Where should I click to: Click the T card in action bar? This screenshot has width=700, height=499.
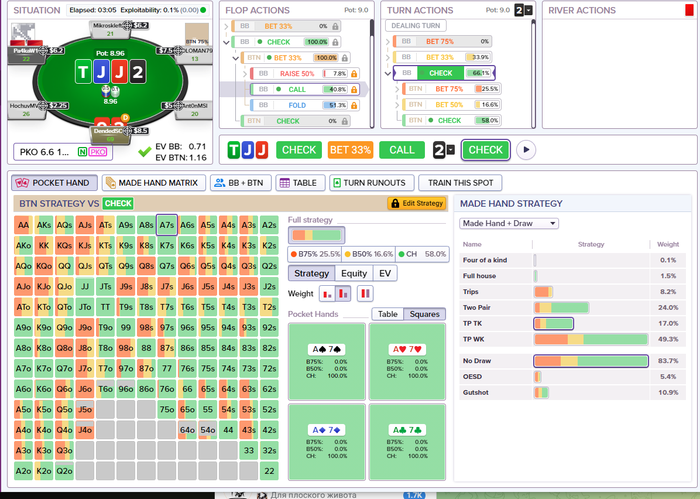[x=234, y=150]
